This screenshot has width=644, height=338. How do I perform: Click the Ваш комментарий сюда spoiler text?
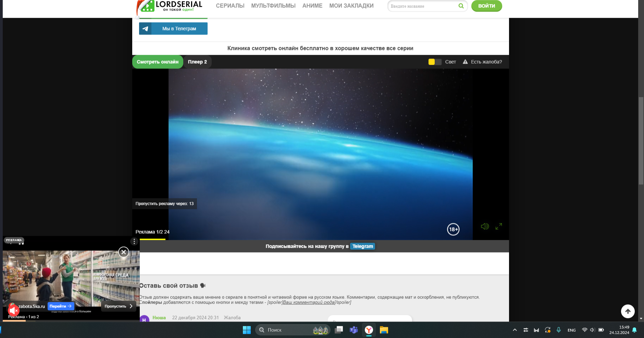pos(309,302)
